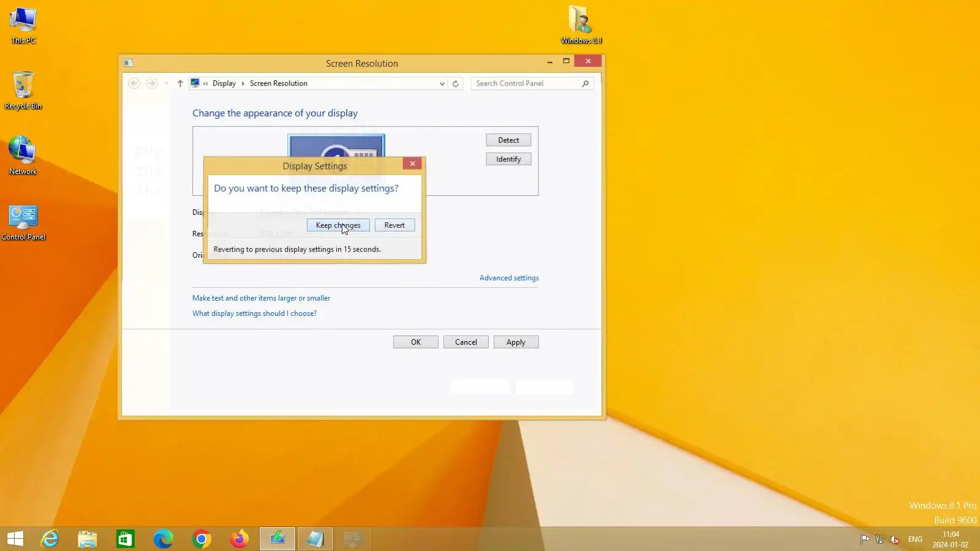Image resolution: width=980 pixels, height=551 pixels.
Task: Select This PC desktop icon
Action: pos(23,26)
